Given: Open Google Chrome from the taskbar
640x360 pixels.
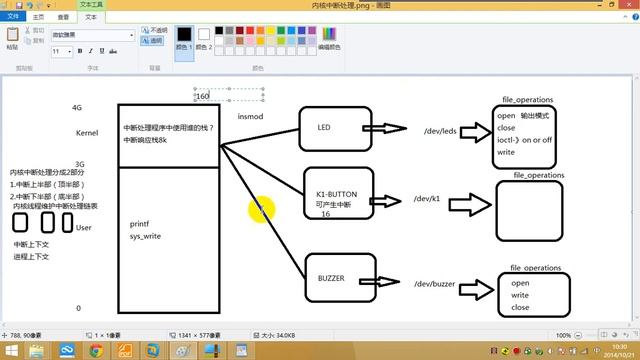Looking at the screenshot, I should (x=96, y=351).
